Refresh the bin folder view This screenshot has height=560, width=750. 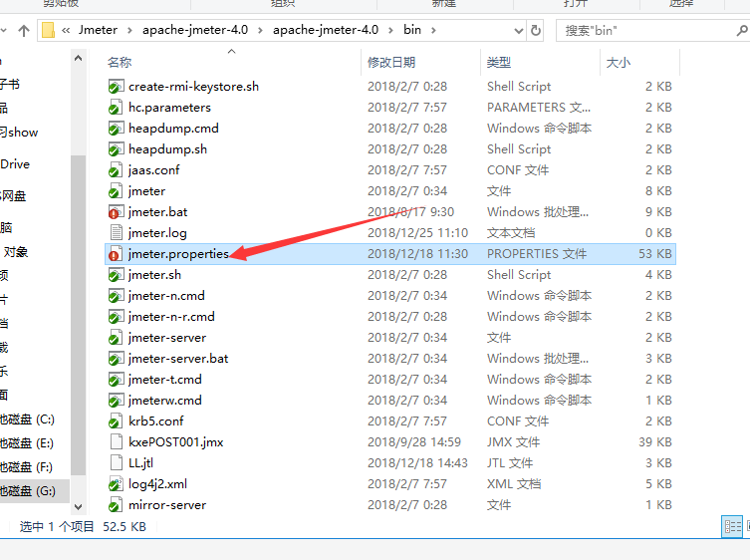tap(536, 31)
